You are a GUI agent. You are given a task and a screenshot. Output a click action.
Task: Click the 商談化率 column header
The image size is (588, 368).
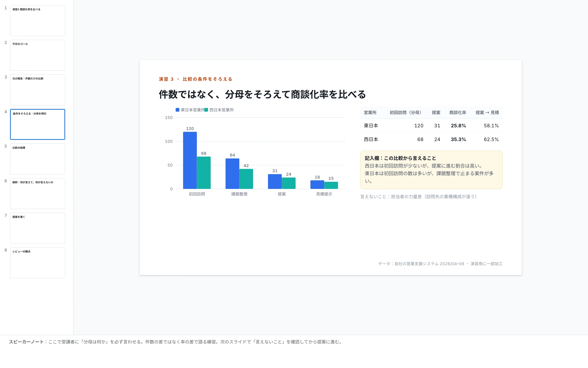click(x=458, y=113)
